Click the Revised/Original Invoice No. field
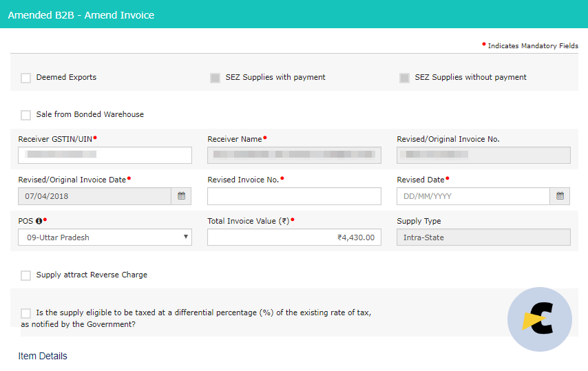Image resolution: width=588 pixels, height=371 pixels. tap(484, 155)
